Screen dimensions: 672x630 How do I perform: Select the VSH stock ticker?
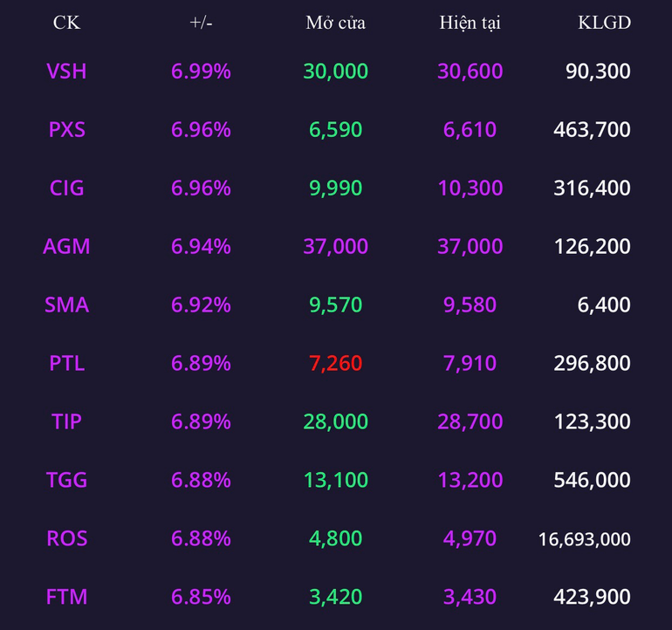tap(66, 72)
